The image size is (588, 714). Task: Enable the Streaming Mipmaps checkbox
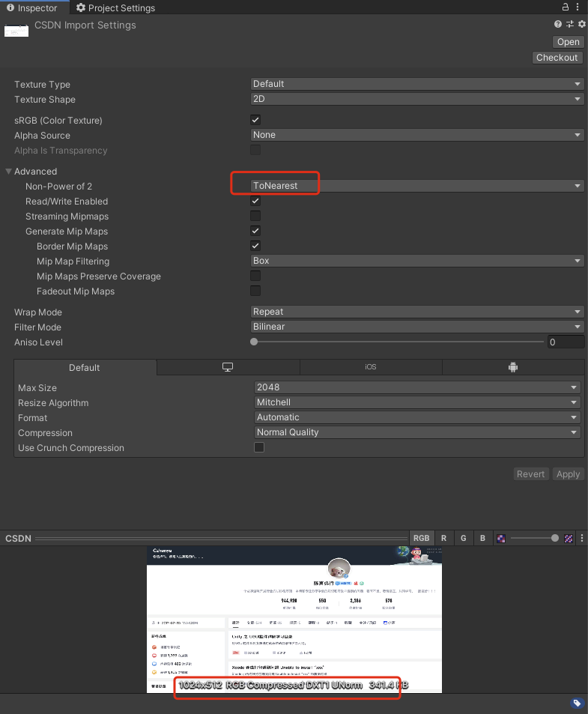click(x=255, y=216)
